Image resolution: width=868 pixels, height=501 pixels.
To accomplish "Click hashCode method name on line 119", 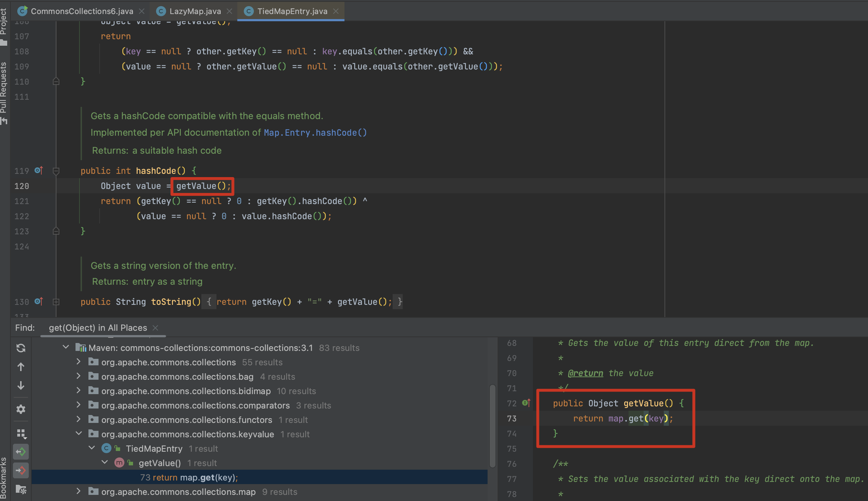I will (x=156, y=171).
